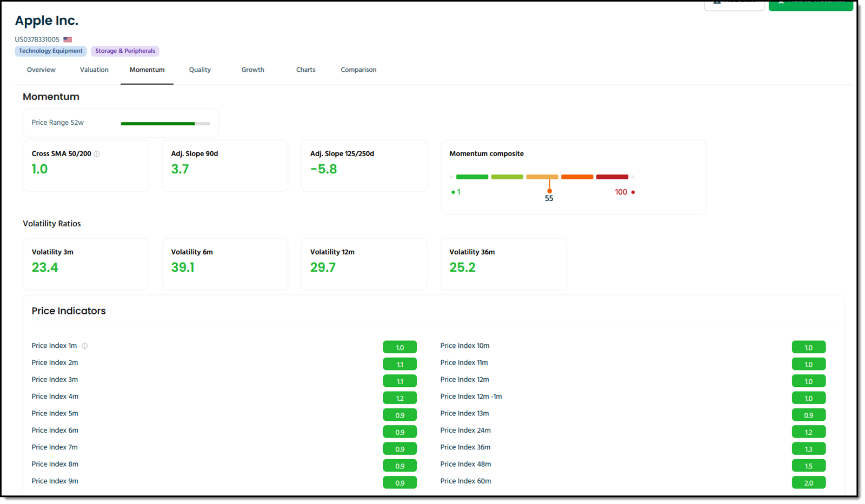Click the dark orange Momentum composite segment

pyautogui.click(x=577, y=177)
